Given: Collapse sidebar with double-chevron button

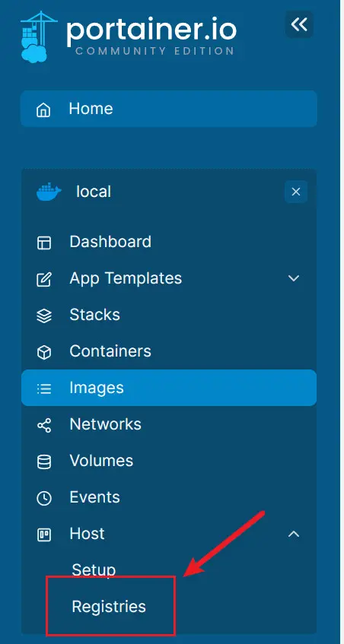Looking at the screenshot, I should point(299,24).
